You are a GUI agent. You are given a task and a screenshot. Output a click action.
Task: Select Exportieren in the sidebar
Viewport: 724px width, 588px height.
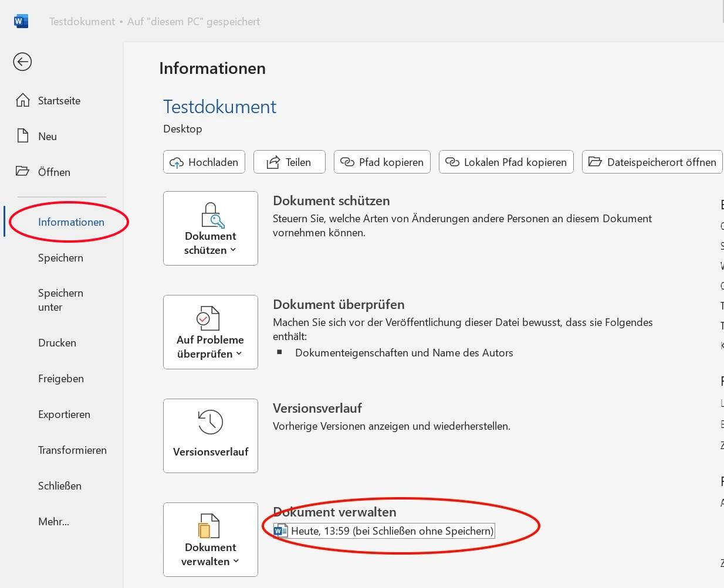coord(64,414)
